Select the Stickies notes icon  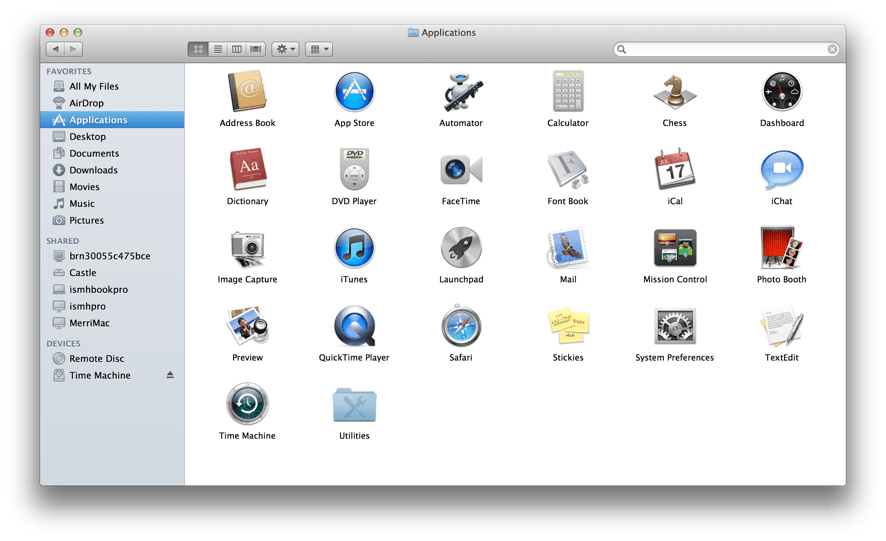coord(568,326)
